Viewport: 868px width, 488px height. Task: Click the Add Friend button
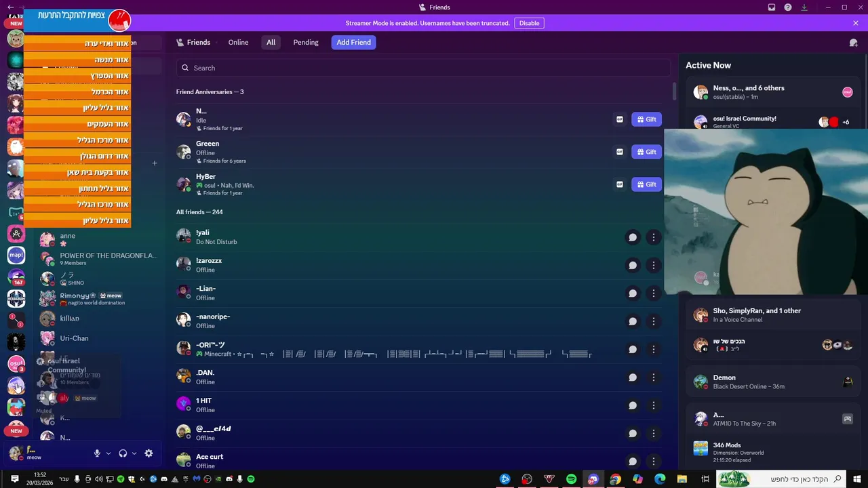coord(354,42)
